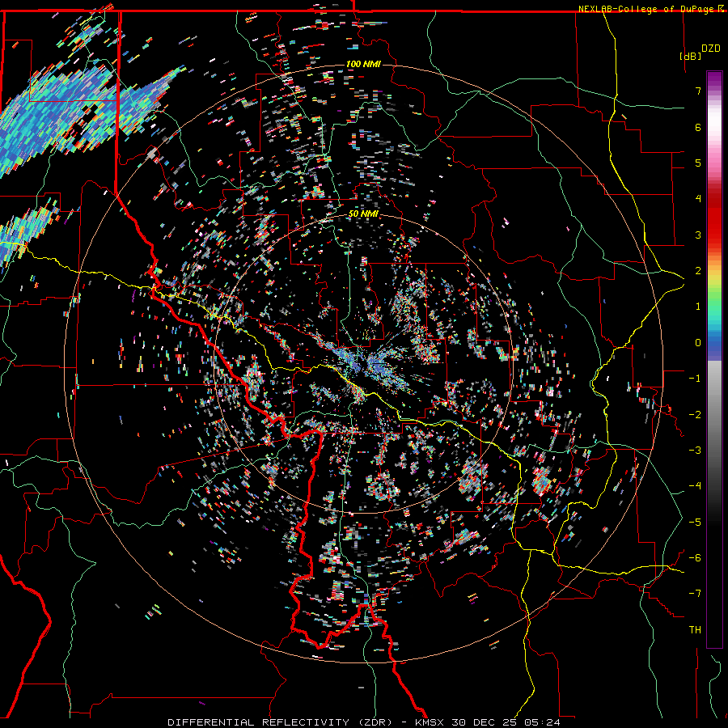Click the 2 value on the color scale
Viewport: 728px width, 728px height.
click(x=698, y=271)
